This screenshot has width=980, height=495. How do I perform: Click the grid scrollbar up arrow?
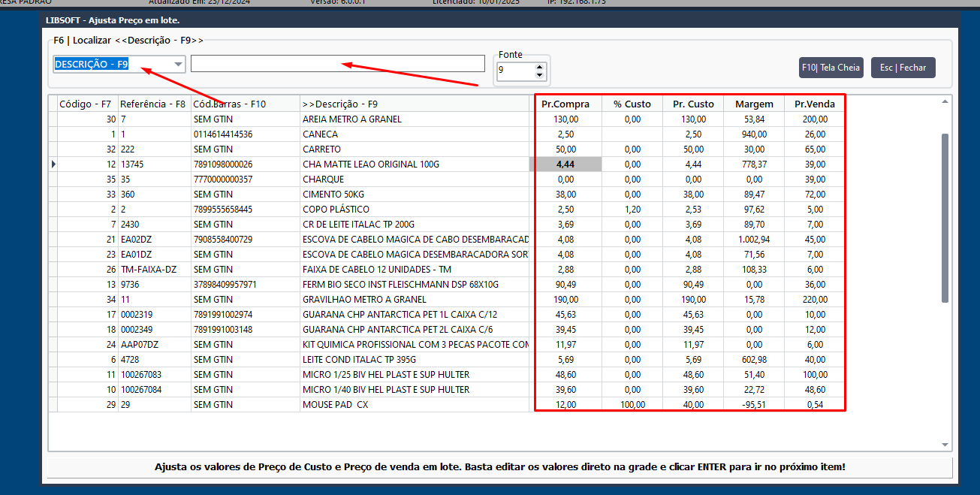click(945, 102)
